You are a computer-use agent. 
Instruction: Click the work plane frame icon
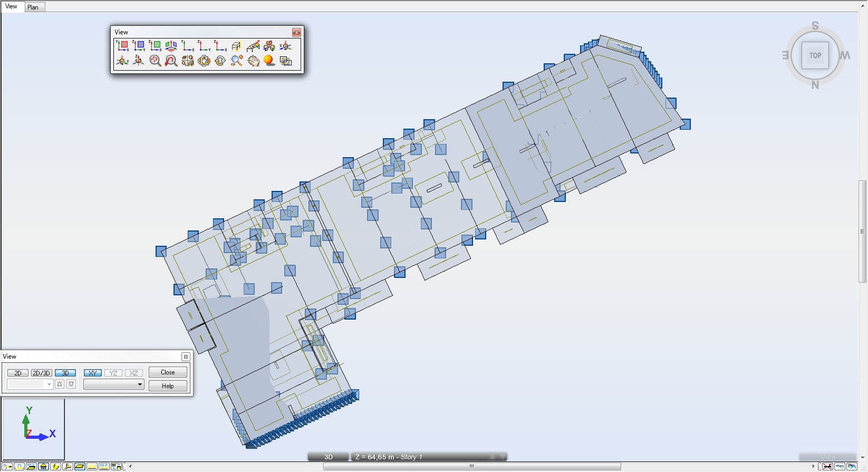(237, 46)
